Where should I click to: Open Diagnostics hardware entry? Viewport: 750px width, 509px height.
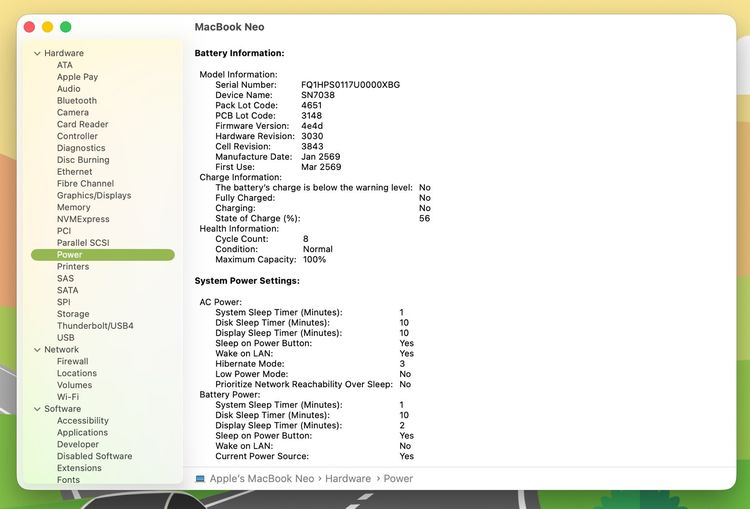[x=81, y=148]
